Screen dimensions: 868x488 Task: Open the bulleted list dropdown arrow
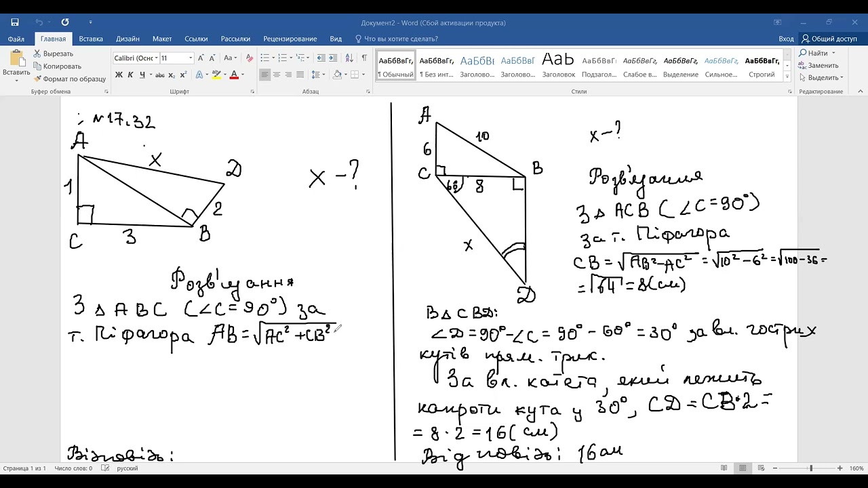pyautogui.click(x=274, y=58)
